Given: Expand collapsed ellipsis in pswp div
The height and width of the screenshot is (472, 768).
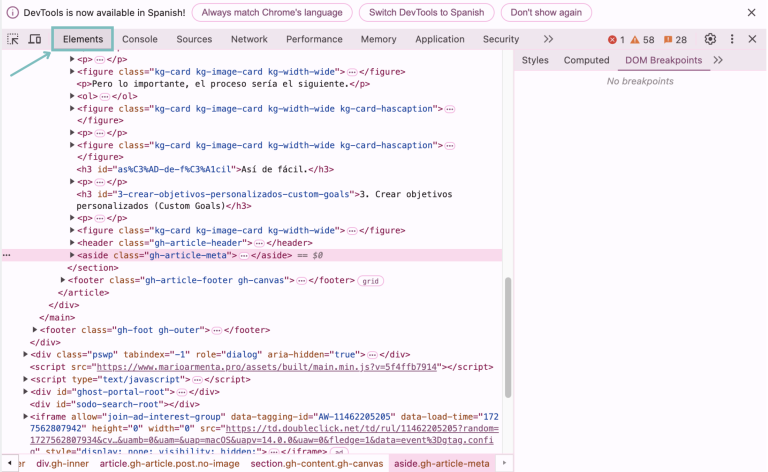Looking at the screenshot, I should click(x=372, y=354).
